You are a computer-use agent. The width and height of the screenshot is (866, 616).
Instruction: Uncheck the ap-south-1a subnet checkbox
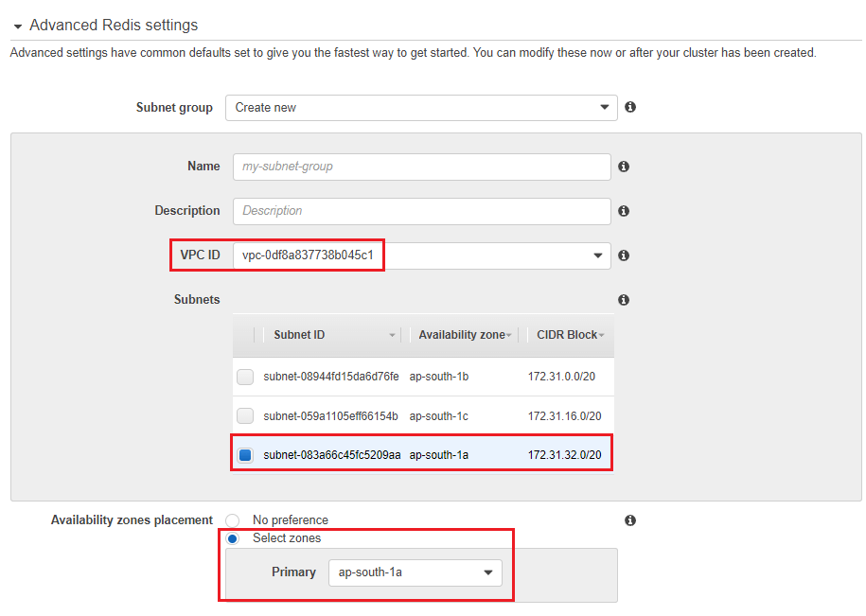[x=245, y=455]
